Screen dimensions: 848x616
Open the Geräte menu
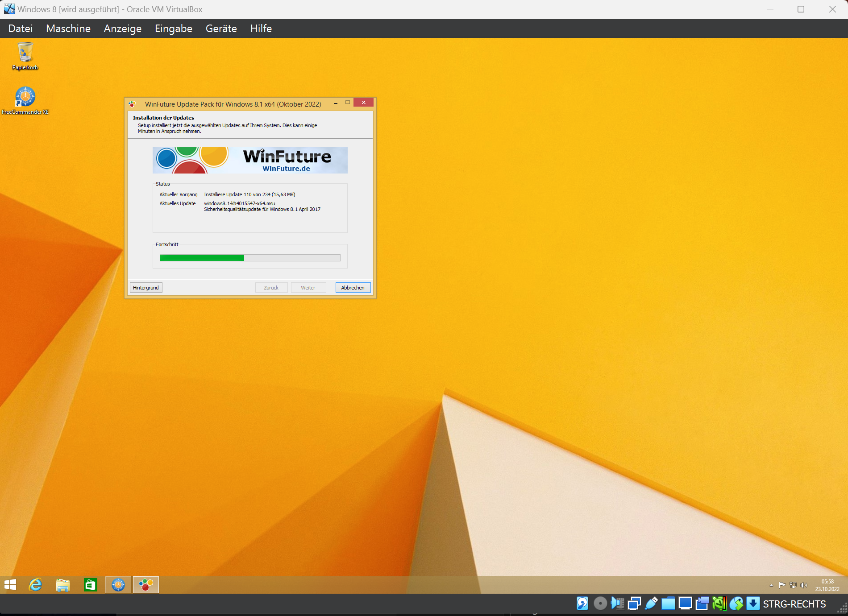tap(221, 29)
